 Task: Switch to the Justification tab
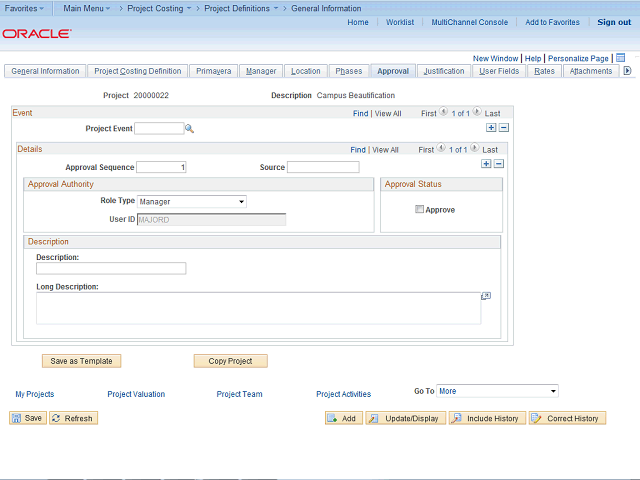[x=443, y=71]
